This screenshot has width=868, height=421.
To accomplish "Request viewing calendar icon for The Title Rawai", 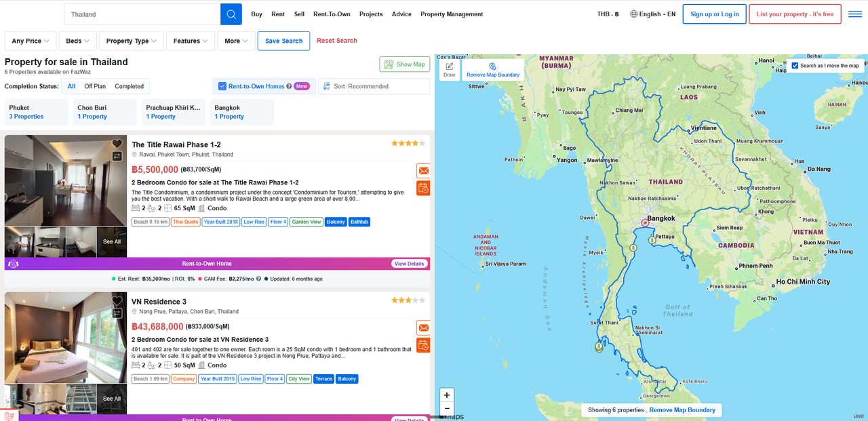I will point(423,188).
